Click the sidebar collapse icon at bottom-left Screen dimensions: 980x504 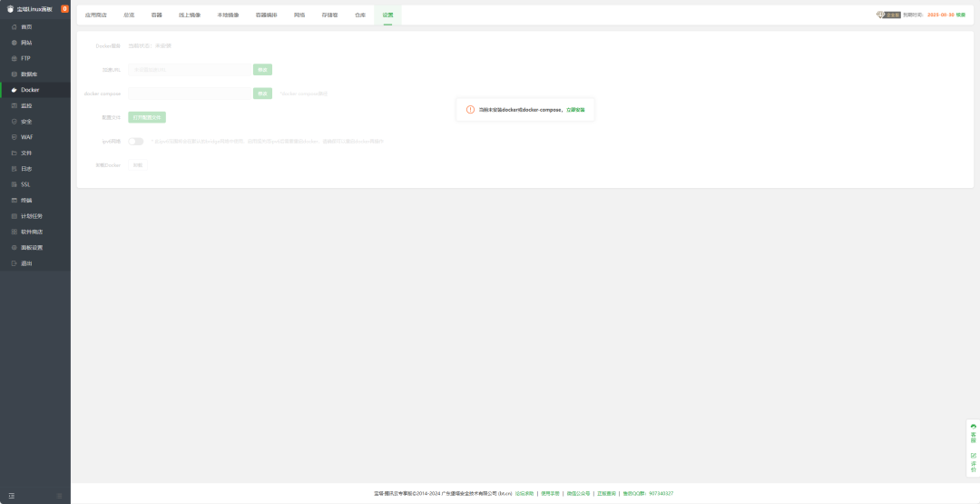click(11, 496)
